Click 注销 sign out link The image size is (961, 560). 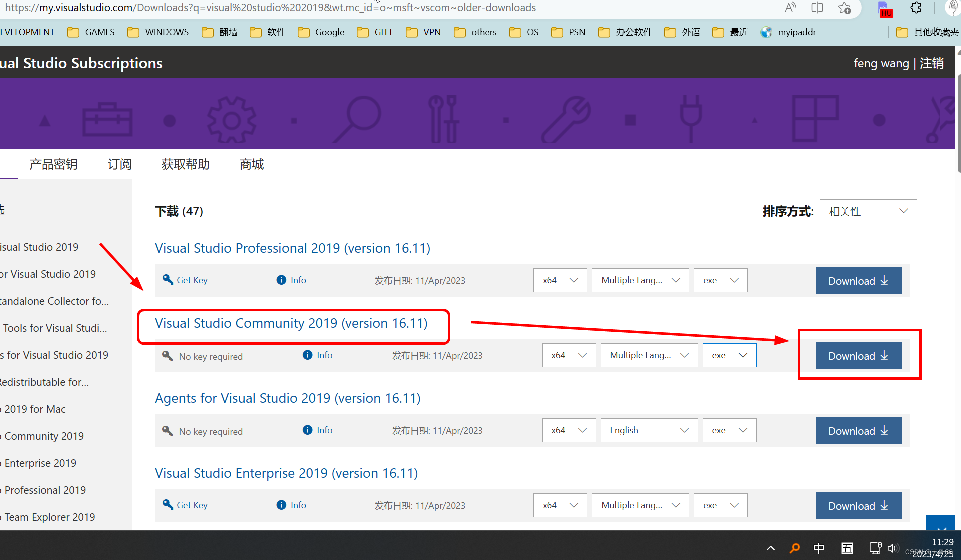pyautogui.click(x=932, y=63)
